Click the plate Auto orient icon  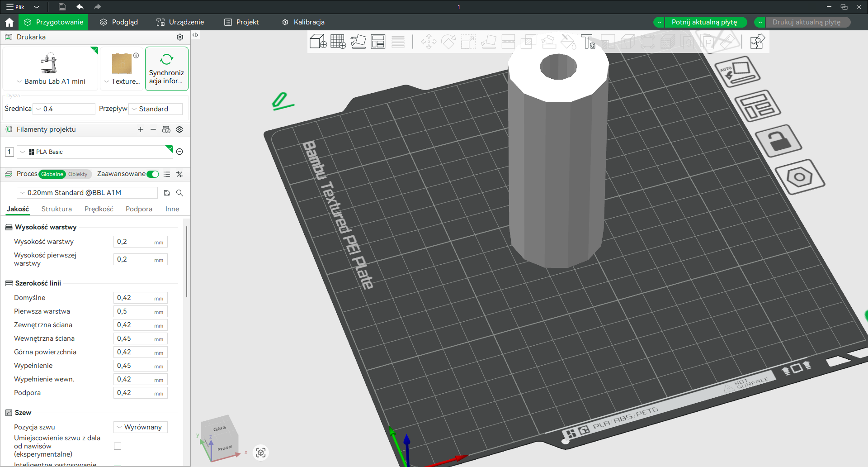pos(737,72)
